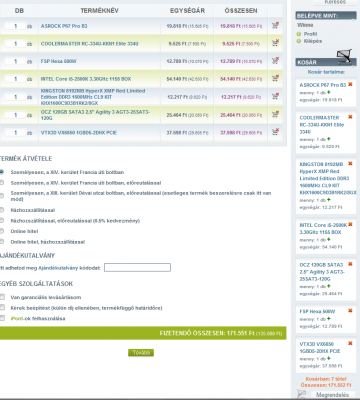This screenshot has height=400, width=360.
Task: Remove COOLERMASTER RC-334U row cart icon
Action: [275, 43]
